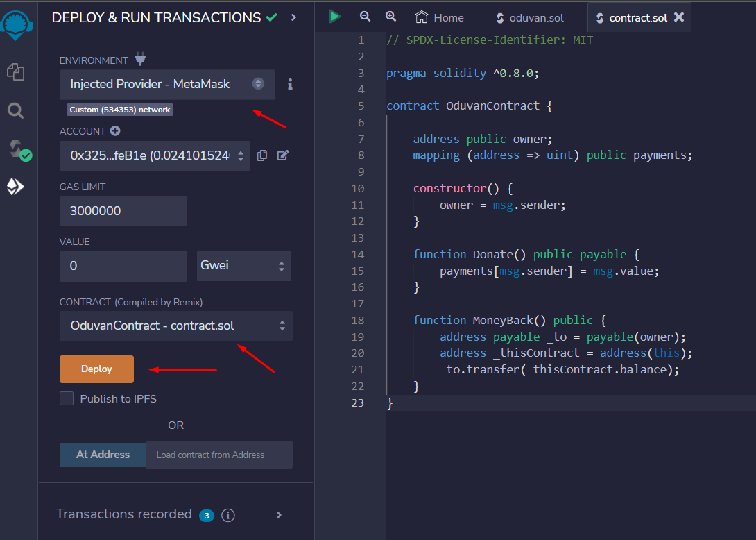Open the OduvanContract contract selector dropdown
The height and width of the screenshot is (540, 756).
pos(175,326)
